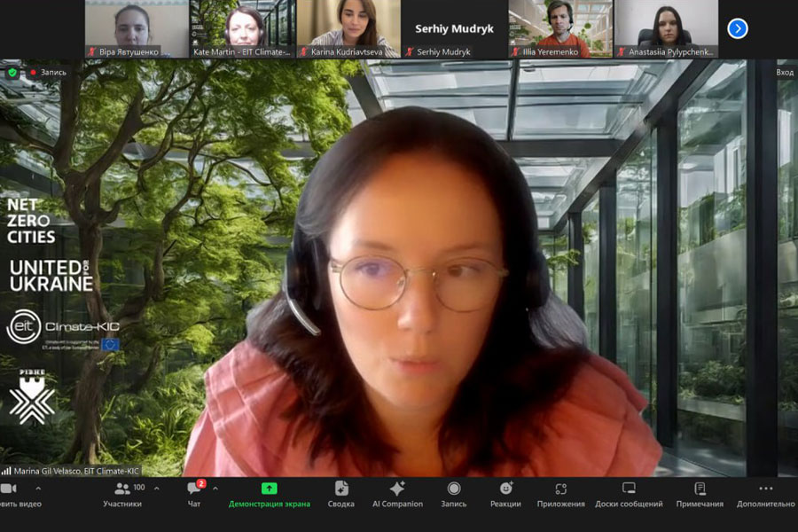Show next participants with blue arrow
This screenshot has height=532, width=798.
coord(738,28)
